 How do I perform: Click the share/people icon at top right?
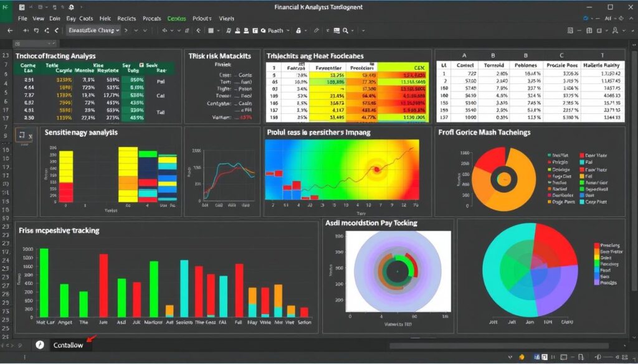click(621, 17)
